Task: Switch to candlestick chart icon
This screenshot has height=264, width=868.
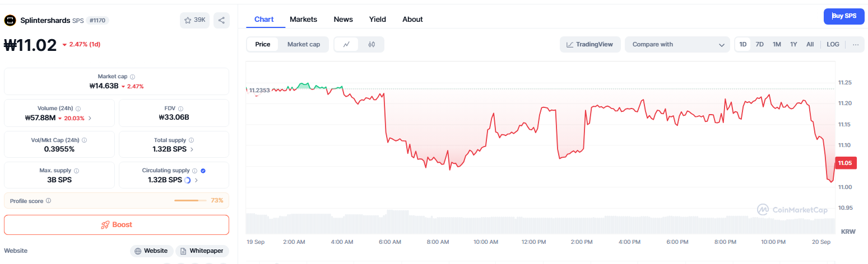Action: coord(371,44)
